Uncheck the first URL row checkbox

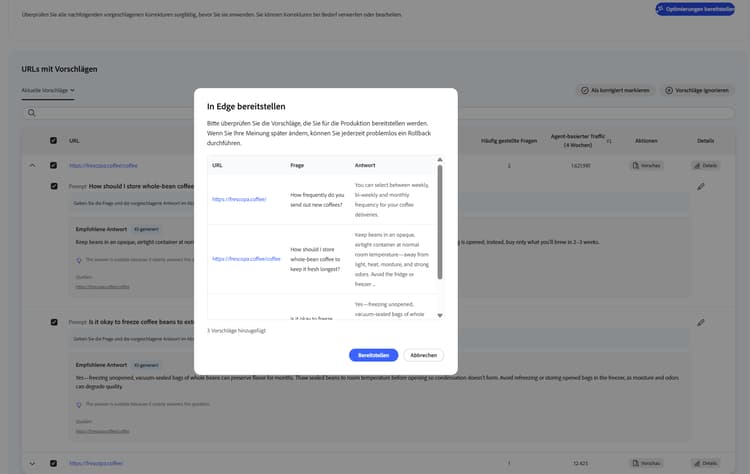pyautogui.click(x=54, y=165)
